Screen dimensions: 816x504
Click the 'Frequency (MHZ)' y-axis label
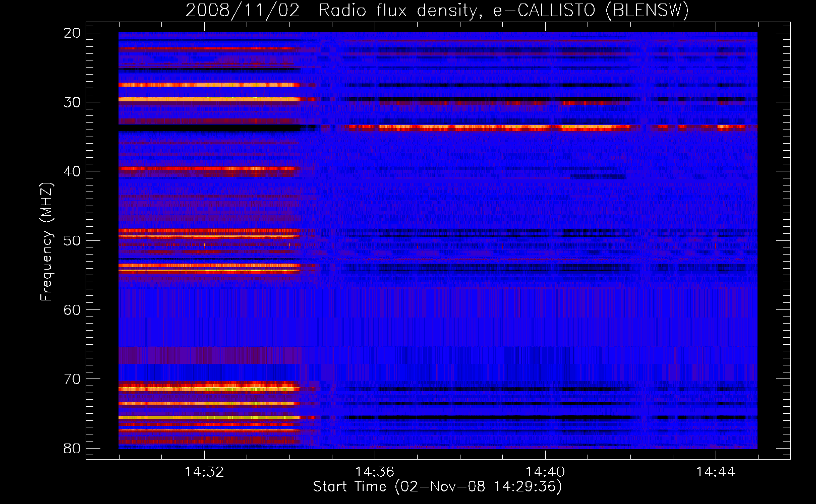(x=46, y=242)
